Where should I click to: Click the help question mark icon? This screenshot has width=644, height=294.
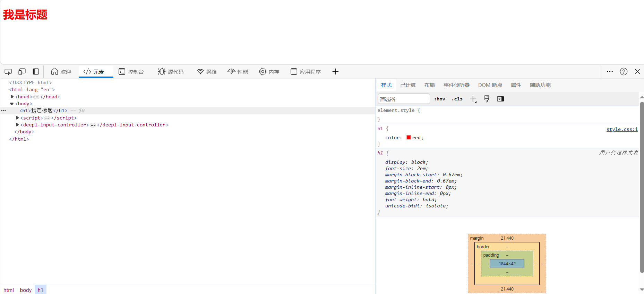click(624, 72)
